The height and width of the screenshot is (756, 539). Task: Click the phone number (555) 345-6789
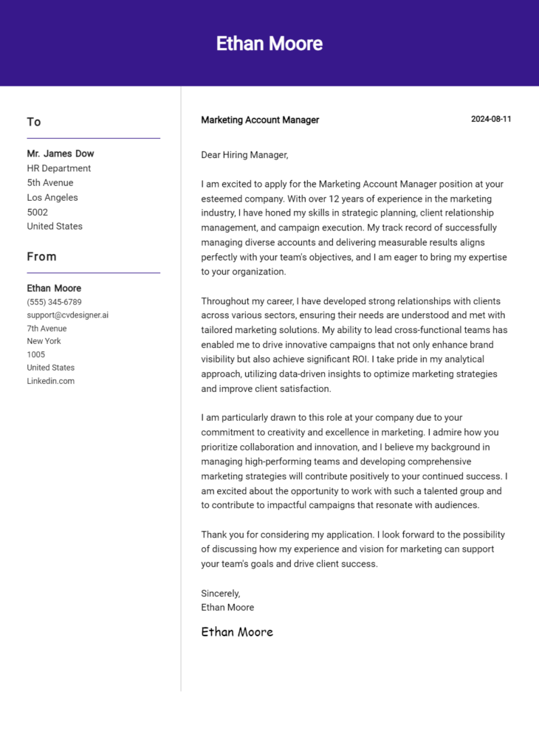[x=55, y=302]
